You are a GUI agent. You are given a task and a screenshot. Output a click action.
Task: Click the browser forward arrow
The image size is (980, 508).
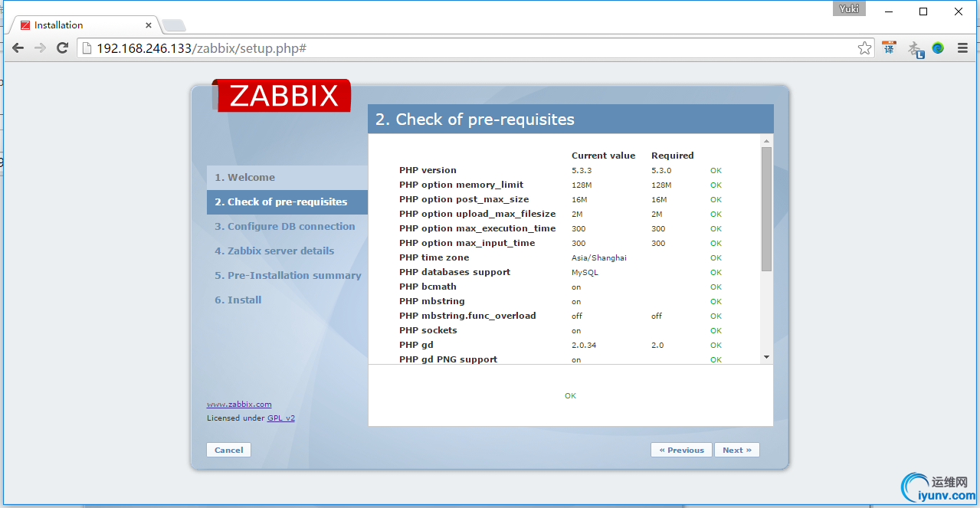(41, 48)
